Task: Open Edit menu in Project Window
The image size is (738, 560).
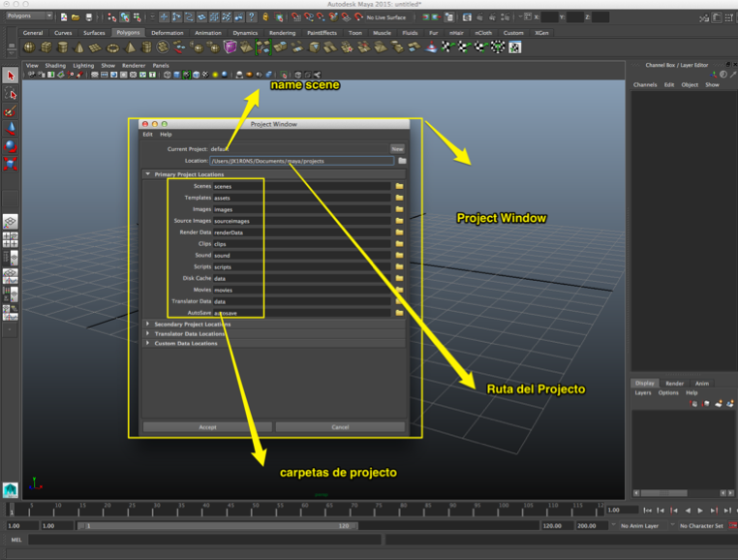Action: [x=148, y=135]
